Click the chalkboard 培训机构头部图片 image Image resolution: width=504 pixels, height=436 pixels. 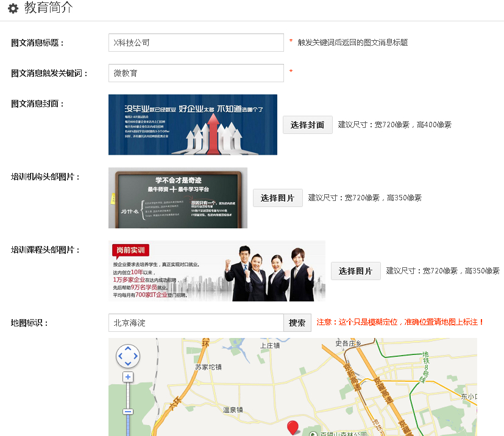[x=178, y=198]
